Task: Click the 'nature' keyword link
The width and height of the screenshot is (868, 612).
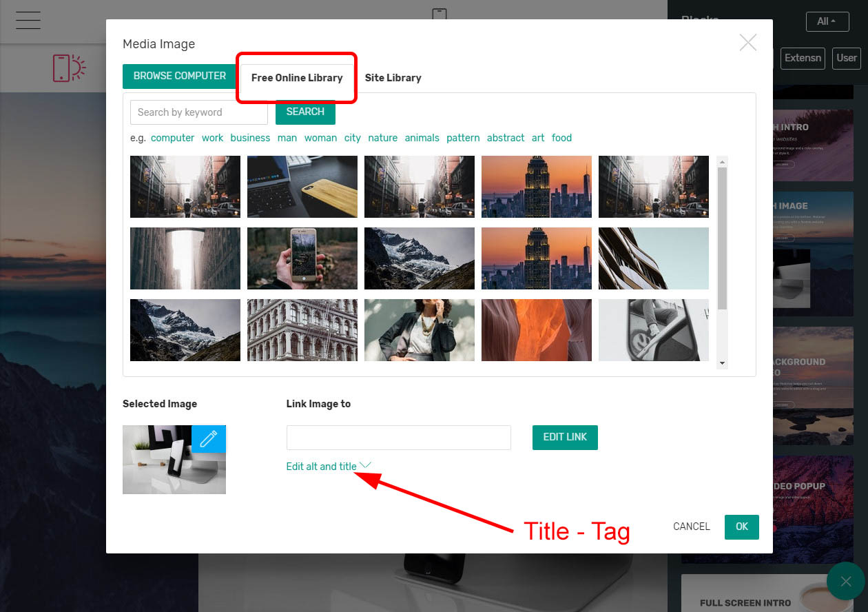Action: [383, 138]
